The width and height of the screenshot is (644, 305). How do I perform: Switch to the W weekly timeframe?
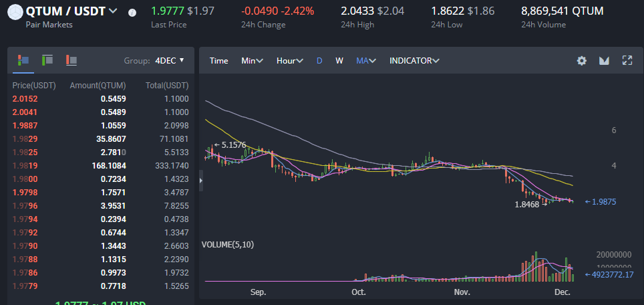coord(339,61)
